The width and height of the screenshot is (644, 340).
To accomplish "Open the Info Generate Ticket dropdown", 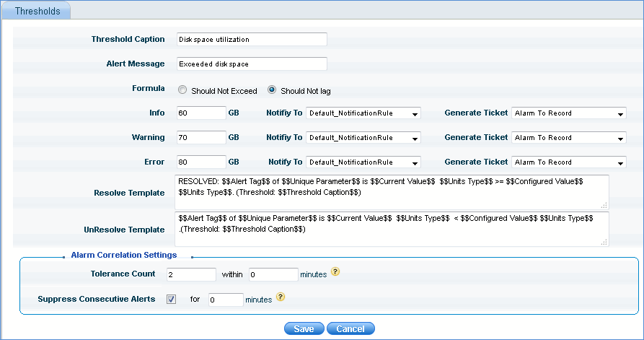I will coord(568,113).
